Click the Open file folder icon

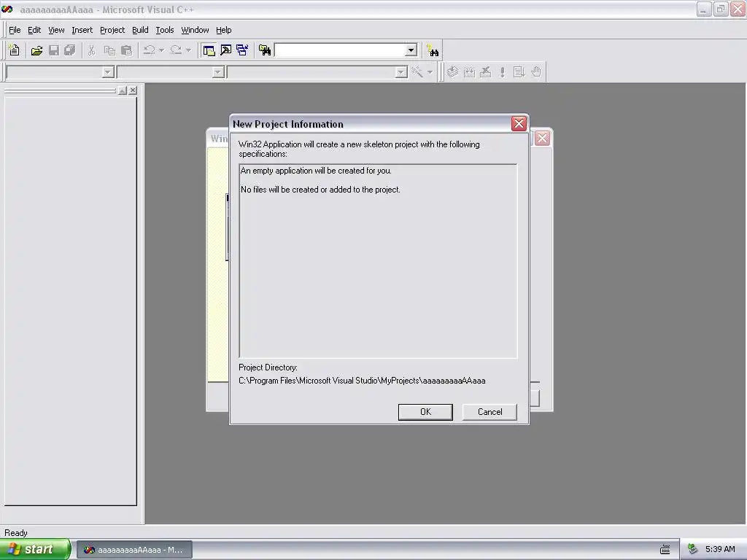[36, 50]
